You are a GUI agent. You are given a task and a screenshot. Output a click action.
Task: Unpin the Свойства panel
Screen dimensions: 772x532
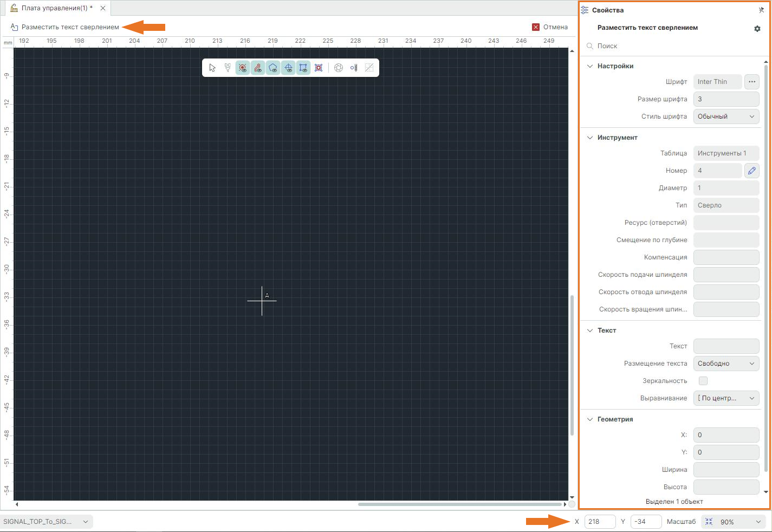point(761,10)
